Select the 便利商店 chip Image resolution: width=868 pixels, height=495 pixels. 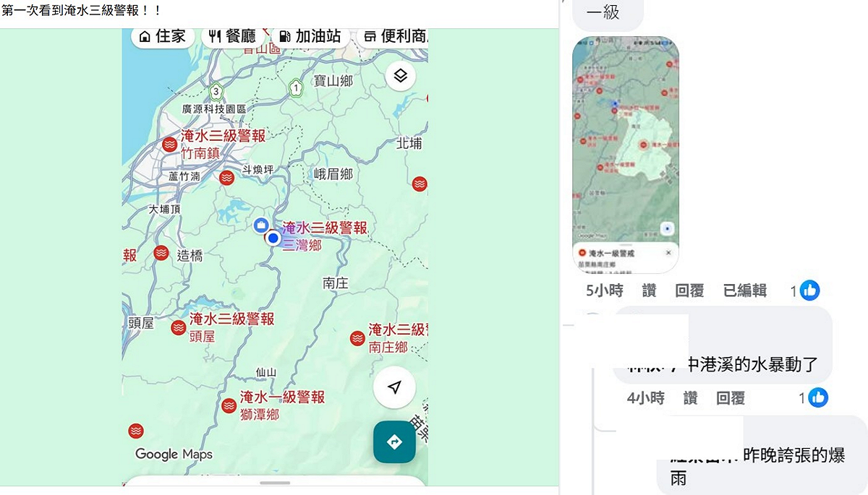[x=394, y=36]
